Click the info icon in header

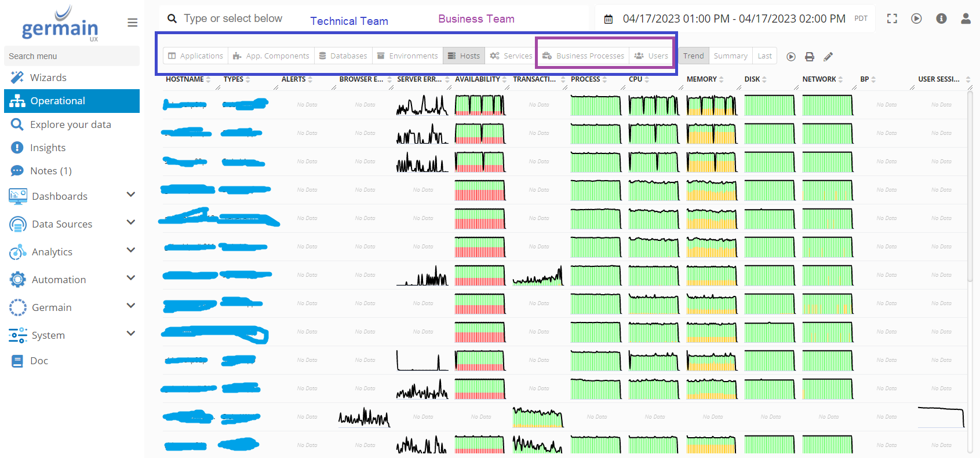pyautogui.click(x=941, y=19)
